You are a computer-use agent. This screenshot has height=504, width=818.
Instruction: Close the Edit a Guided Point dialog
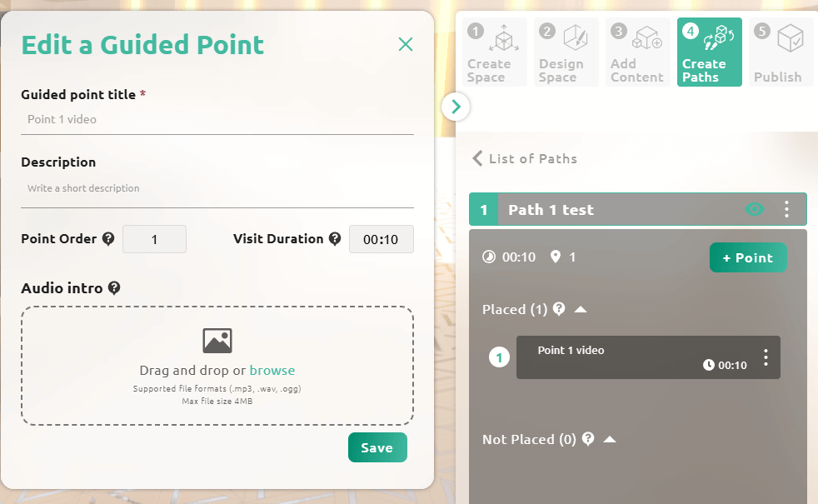(x=406, y=45)
